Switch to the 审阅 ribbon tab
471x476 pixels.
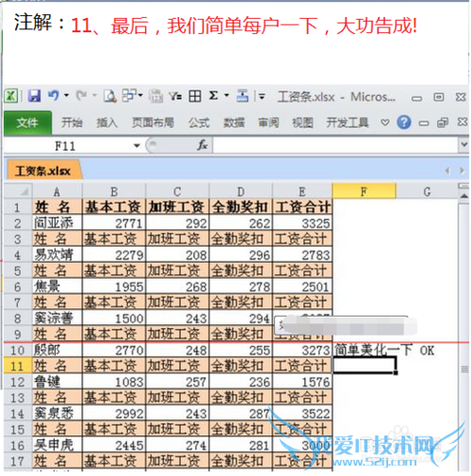coord(268,123)
